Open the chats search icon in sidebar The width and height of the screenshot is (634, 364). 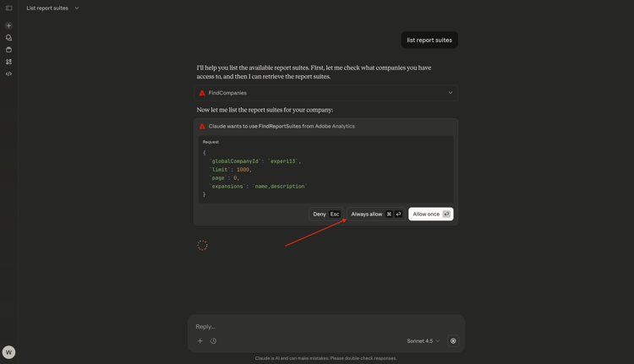(x=9, y=37)
